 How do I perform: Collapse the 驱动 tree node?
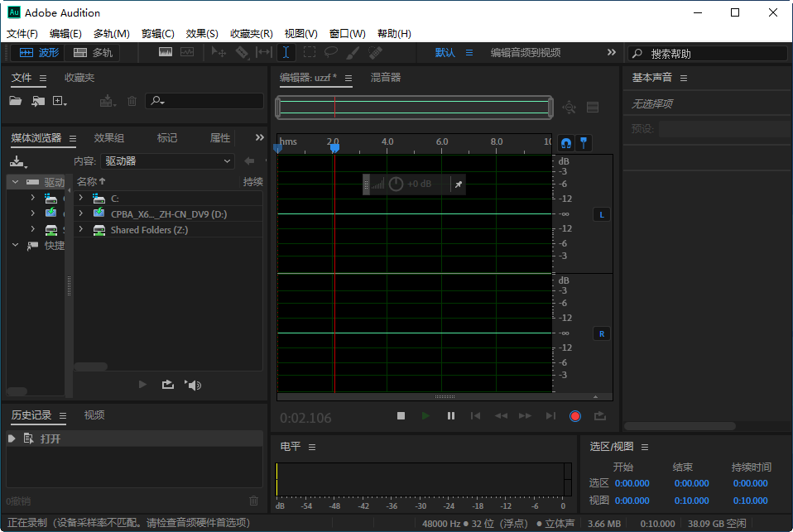[15, 181]
